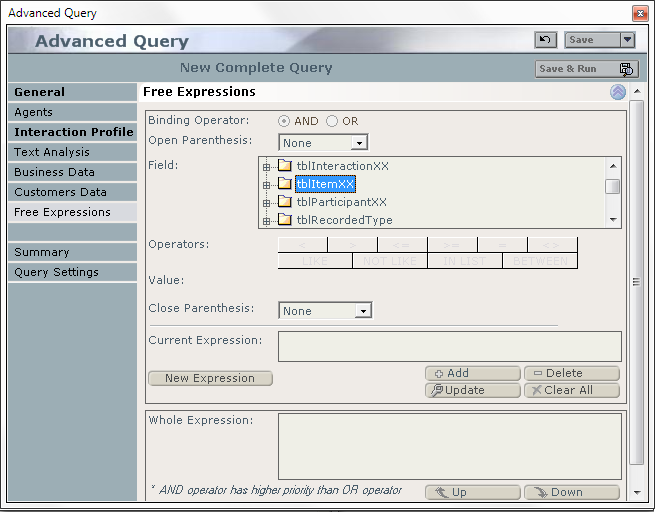Viewport: 655px width, 512px height.
Task: Click the New Expression button
Action: [210, 378]
